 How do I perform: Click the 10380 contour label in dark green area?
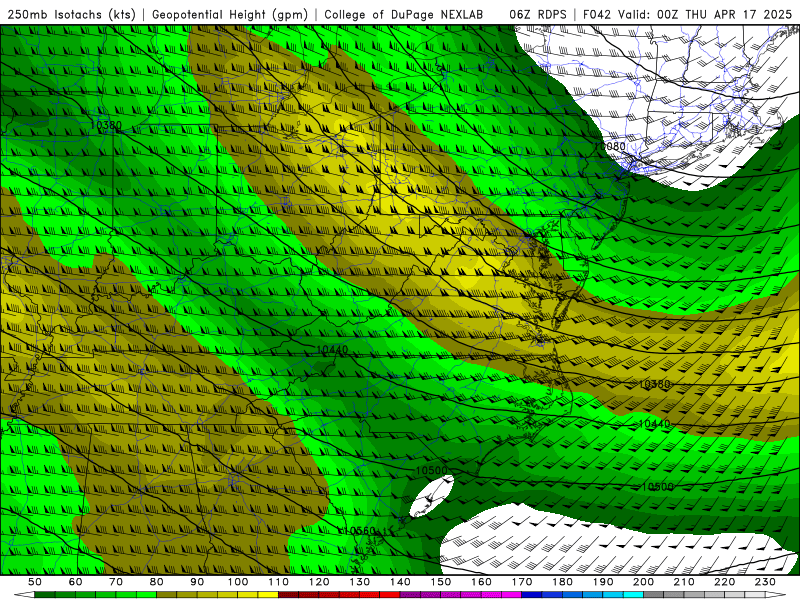[x=106, y=125]
